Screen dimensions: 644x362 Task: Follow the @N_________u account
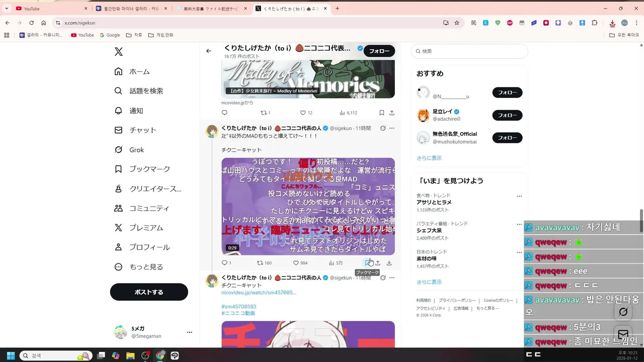click(507, 93)
